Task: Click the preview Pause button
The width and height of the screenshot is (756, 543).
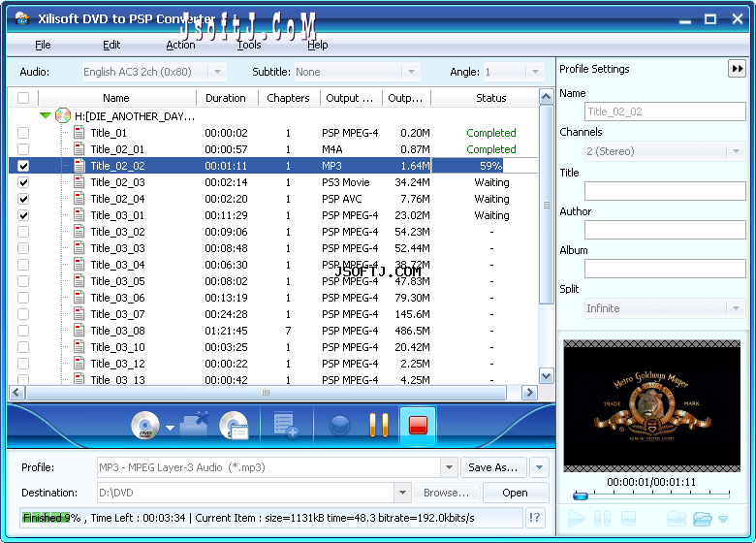Action: point(602,519)
